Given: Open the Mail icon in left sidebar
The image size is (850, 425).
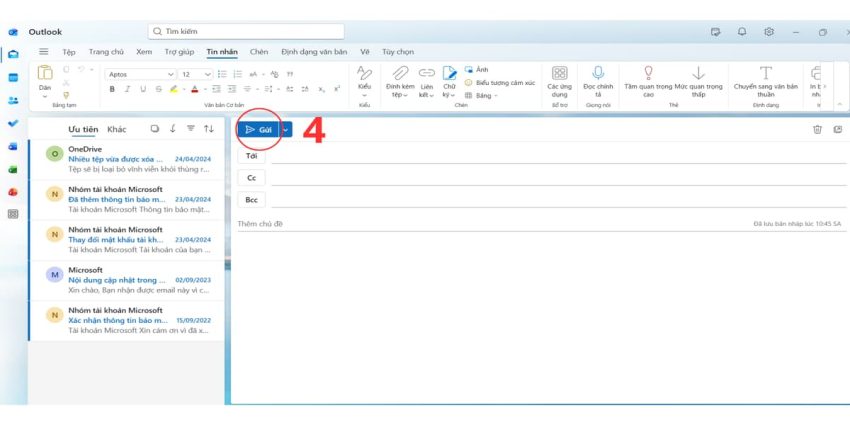Looking at the screenshot, I should (x=13, y=54).
